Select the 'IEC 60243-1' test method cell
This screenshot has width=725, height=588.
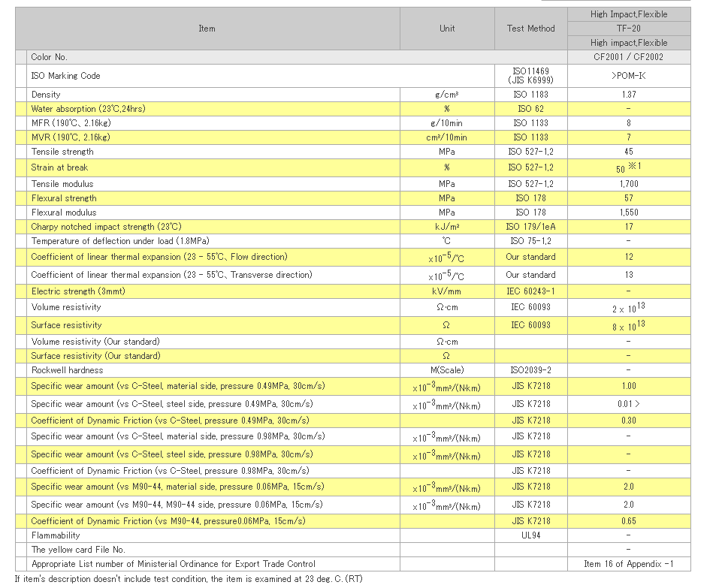tap(531, 291)
